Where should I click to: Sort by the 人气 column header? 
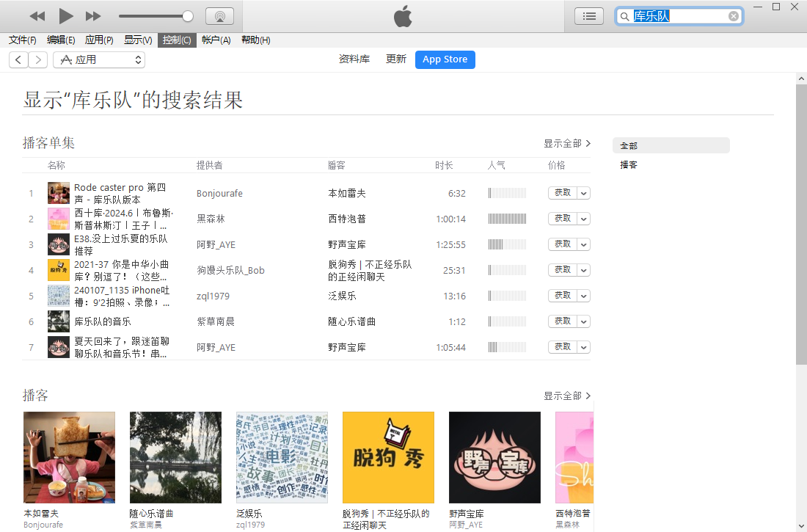(x=496, y=165)
